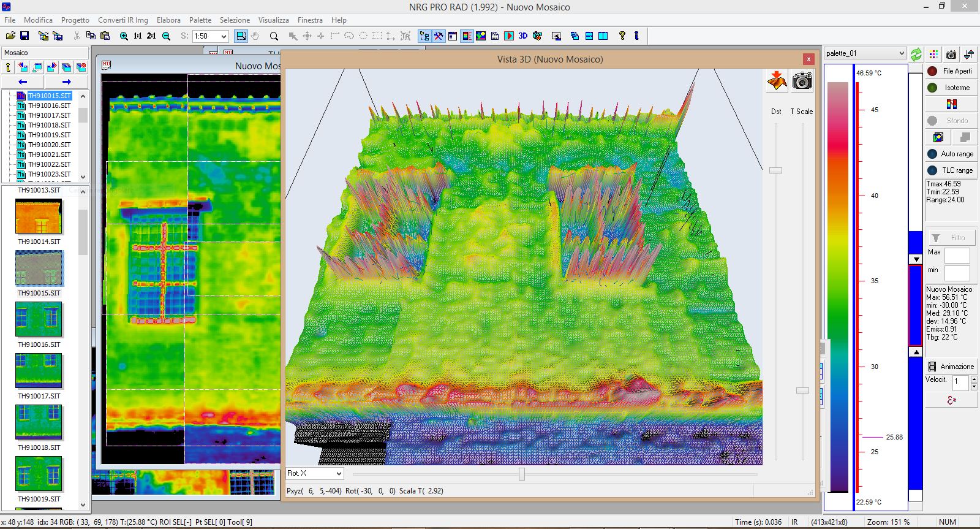Click the hammer tools icon in toolbar

[x=439, y=36]
